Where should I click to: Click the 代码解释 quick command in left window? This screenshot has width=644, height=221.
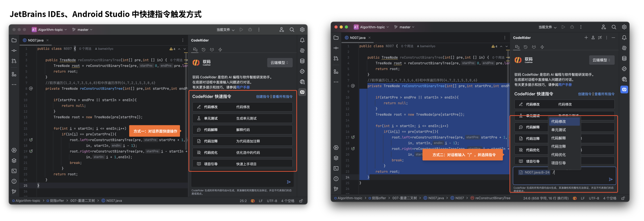point(243,130)
